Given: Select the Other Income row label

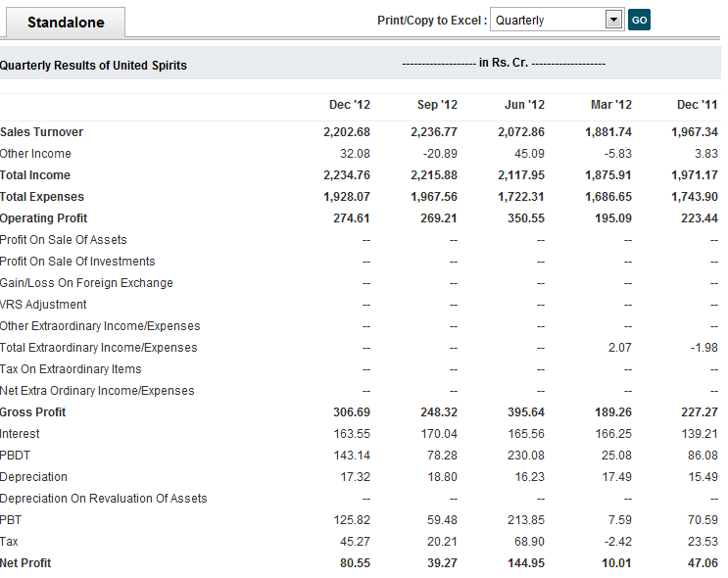Looking at the screenshot, I should point(35,154).
